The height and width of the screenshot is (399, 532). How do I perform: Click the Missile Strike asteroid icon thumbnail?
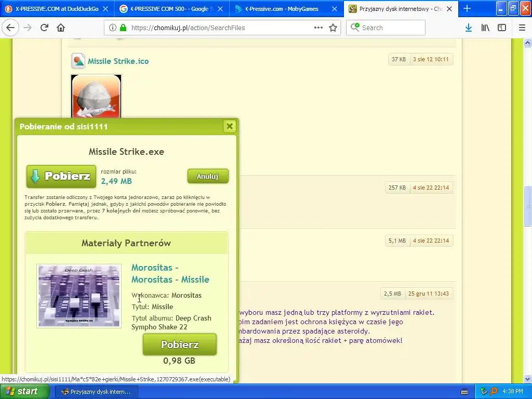tap(96, 96)
